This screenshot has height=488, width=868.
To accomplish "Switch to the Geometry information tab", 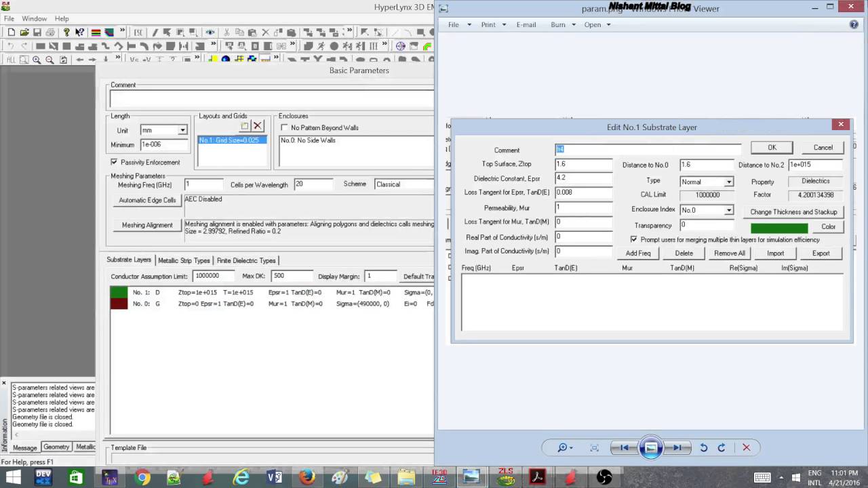I will pyautogui.click(x=56, y=447).
